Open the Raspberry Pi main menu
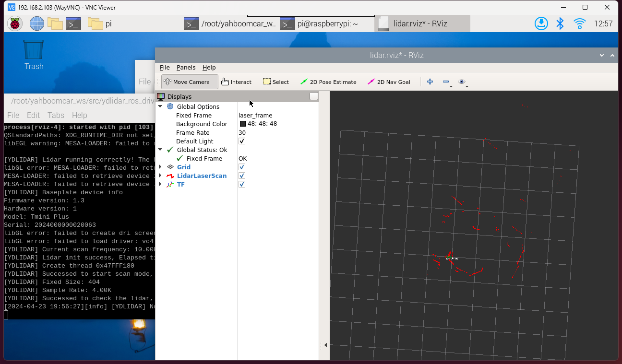Image resolution: width=622 pixels, height=364 pixels. pos(15,23)
